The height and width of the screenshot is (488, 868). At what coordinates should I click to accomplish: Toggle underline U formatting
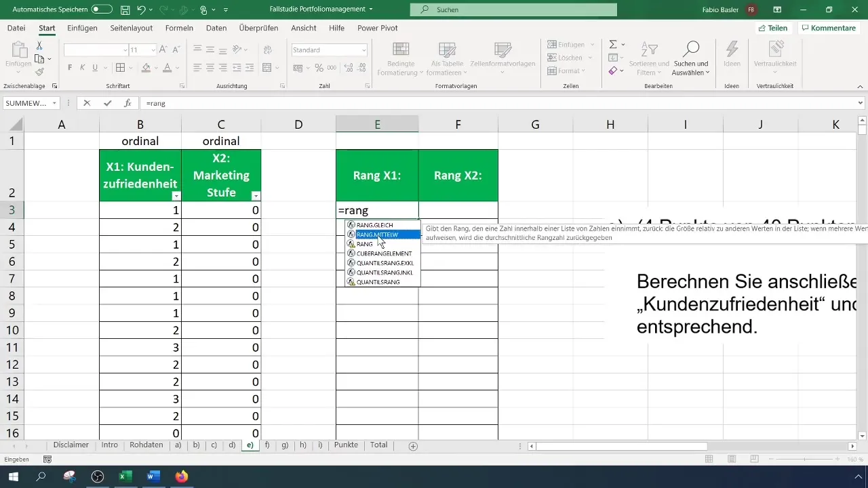[x=95, y=68]
